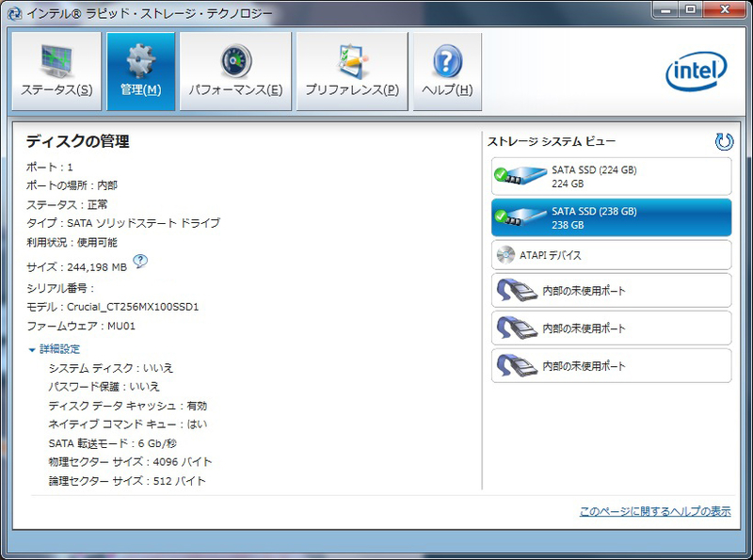Screen dimensions: 753x560
Task: Select the first 内部の未使用ポート entry
Action: click(x=611, y=291)
